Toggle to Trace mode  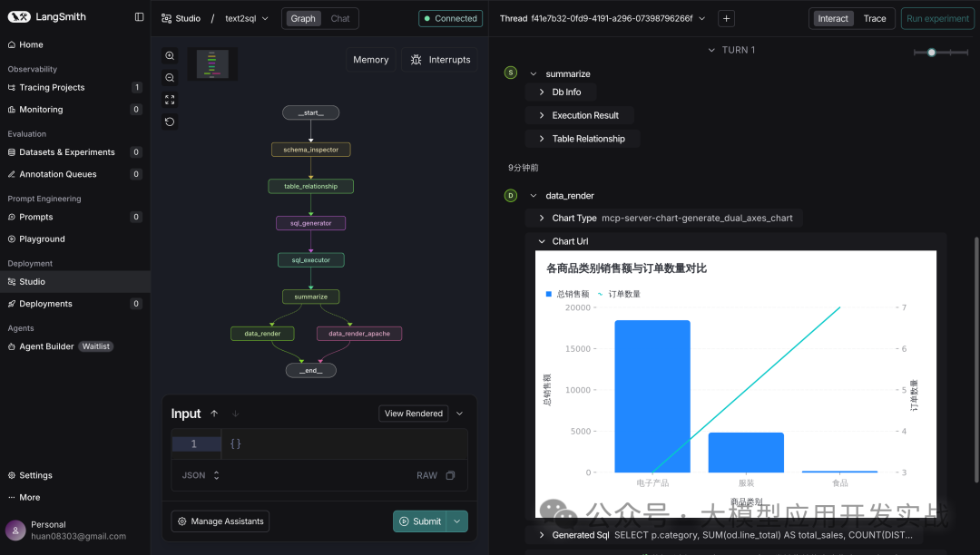click(875, 19)
